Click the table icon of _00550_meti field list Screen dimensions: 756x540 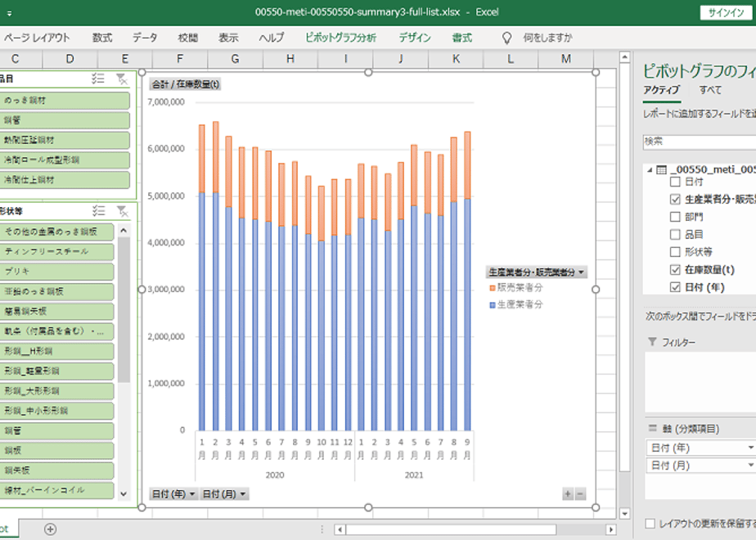pos(661,169)
